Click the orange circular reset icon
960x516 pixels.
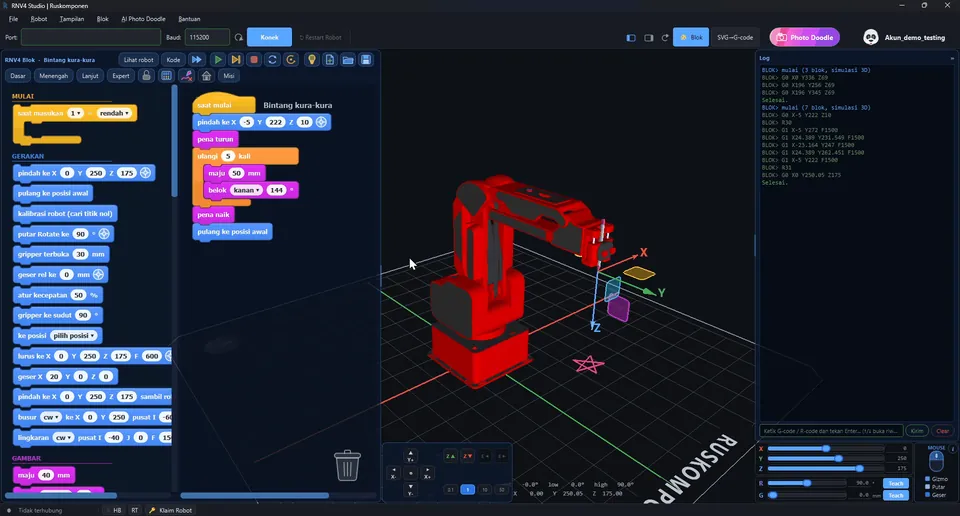(291, 60)
